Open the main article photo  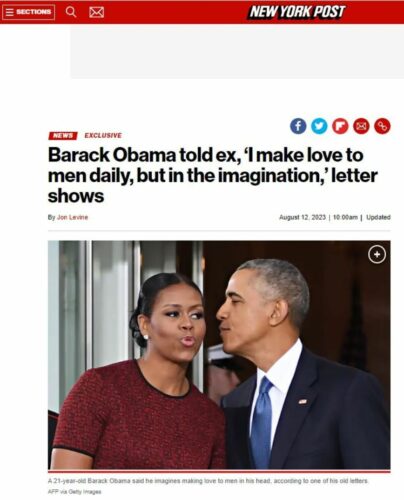point(219,355)
